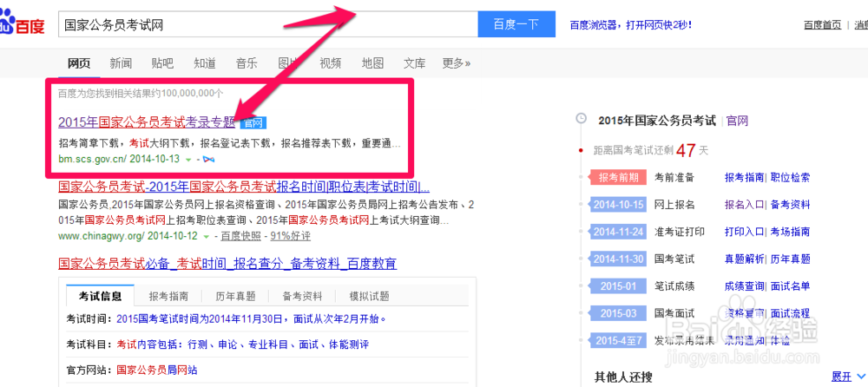Open the 面试名单 link

[790, 285]
